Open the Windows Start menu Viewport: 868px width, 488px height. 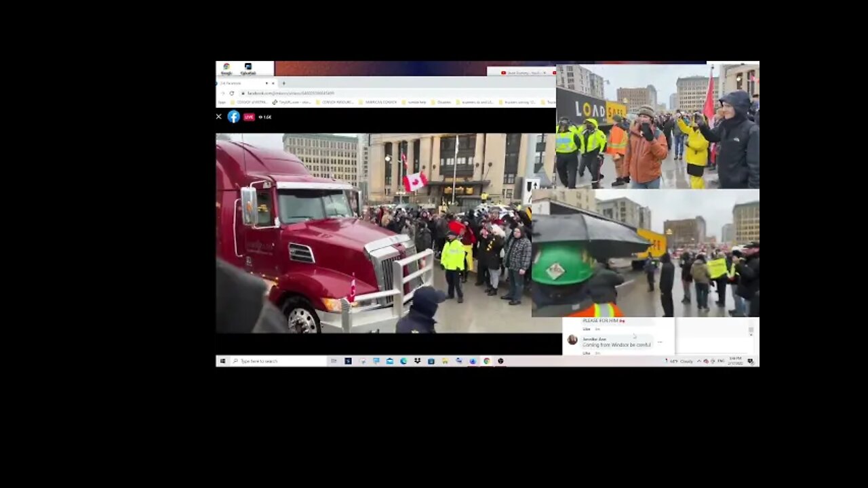[x=222, y=361]
